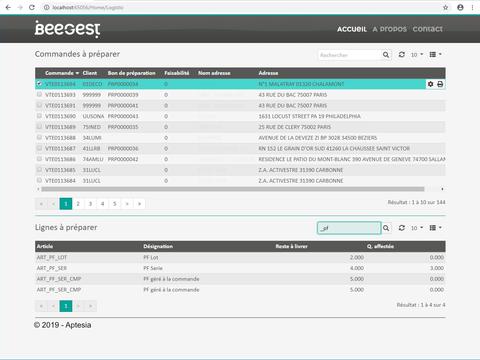480x360 pixels.
Task: Bookmark this page with the star icon
Action: click(445, 7)
